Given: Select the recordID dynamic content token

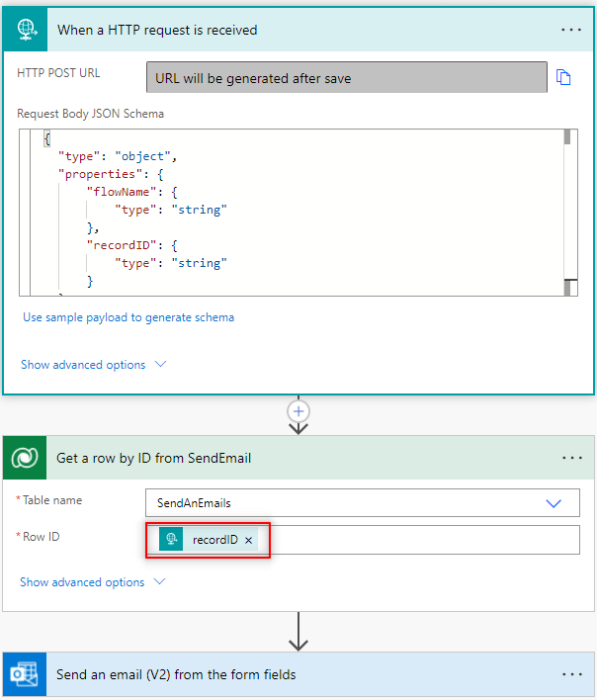Looking at the screenshot, I should click(x=214, y=540).
